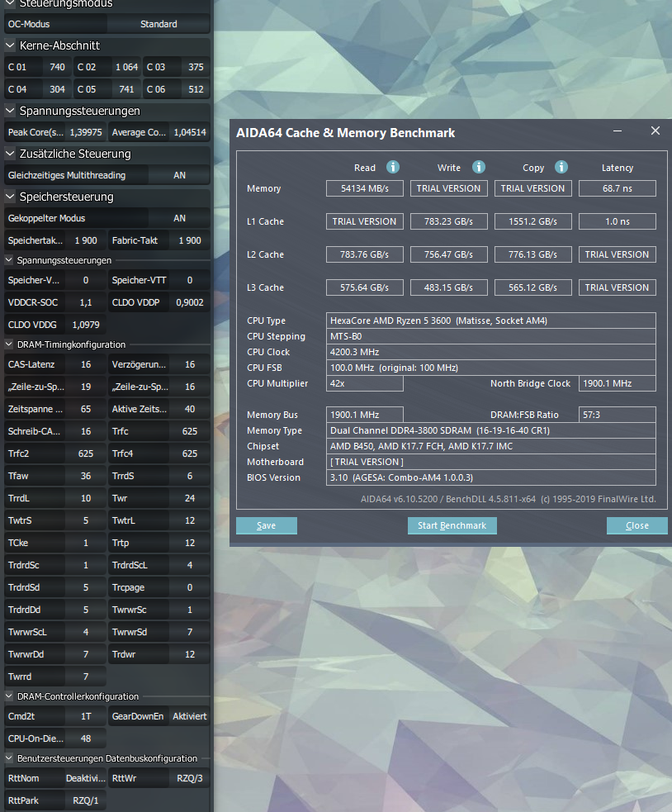Collapse the DRAM-Controllerkonfiguration subsection
The image size is (672, 812).
[x=9, y=696]
